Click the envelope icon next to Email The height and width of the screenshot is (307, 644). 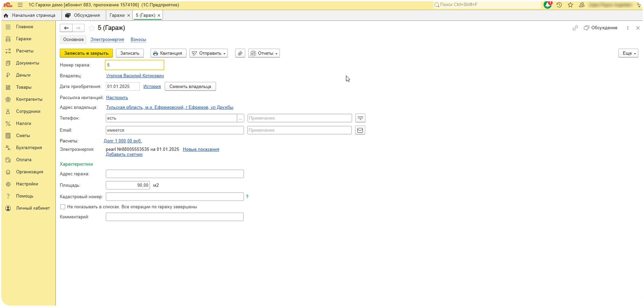coord(360,130)
